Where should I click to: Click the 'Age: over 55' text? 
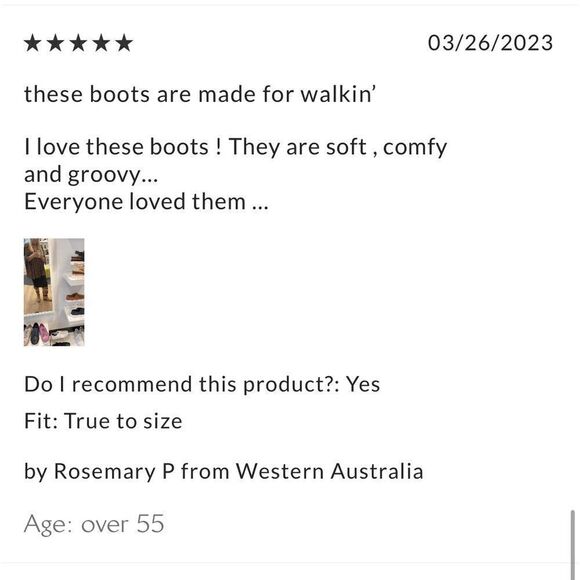point(94,524)
